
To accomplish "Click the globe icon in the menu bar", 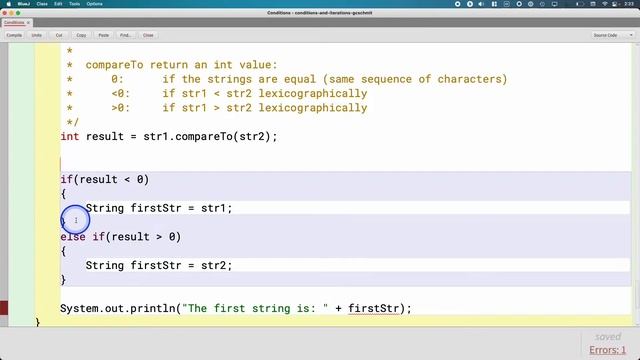I will tap(531, 4).
